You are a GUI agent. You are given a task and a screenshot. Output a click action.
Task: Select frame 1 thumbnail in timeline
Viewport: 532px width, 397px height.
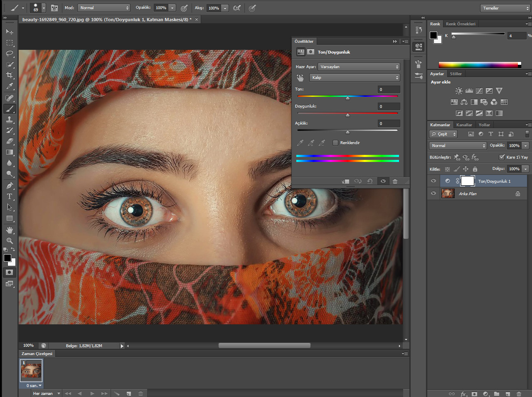click(x=32, y=370)
